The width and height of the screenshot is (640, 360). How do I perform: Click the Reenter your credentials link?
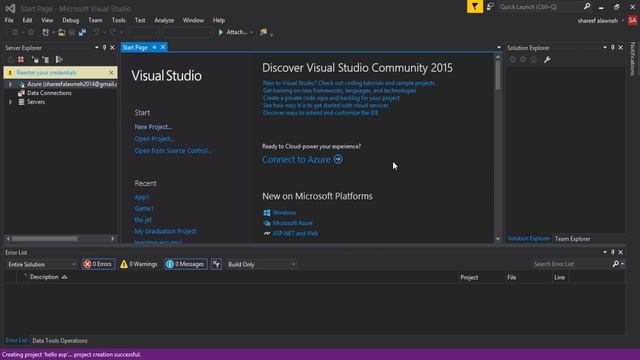[46, 73]
